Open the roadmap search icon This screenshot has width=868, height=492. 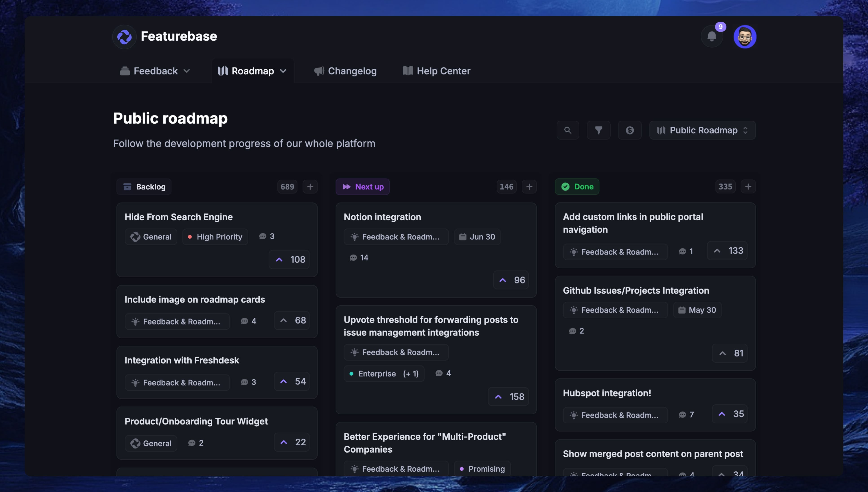pyautogui.click(x=568, y=130)
